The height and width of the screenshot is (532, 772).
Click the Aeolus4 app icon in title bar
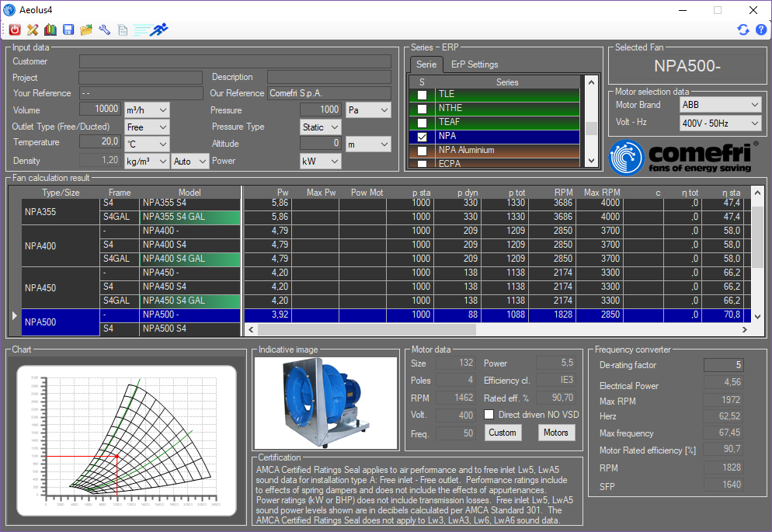pyautogui.click(x=9, y=10)
